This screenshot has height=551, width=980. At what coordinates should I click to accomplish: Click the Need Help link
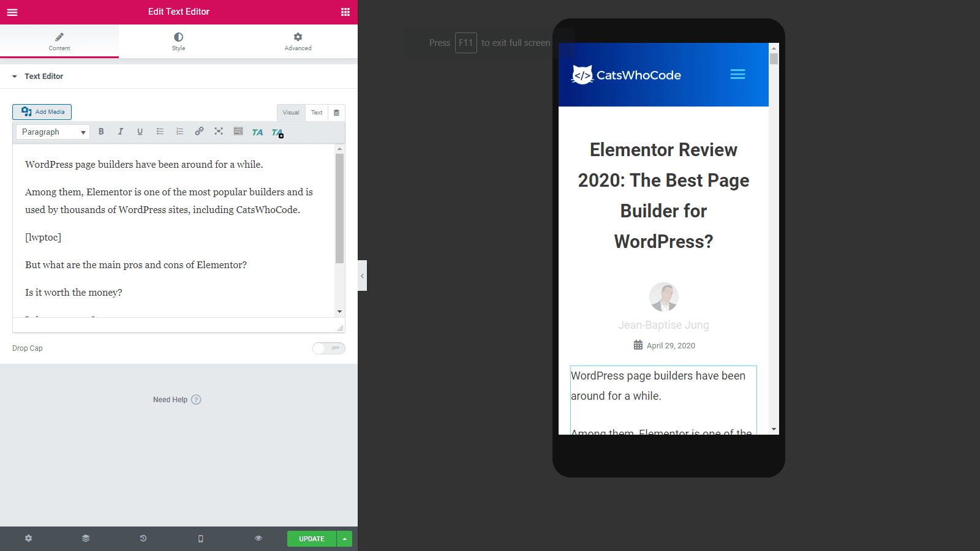pos(177,400)
